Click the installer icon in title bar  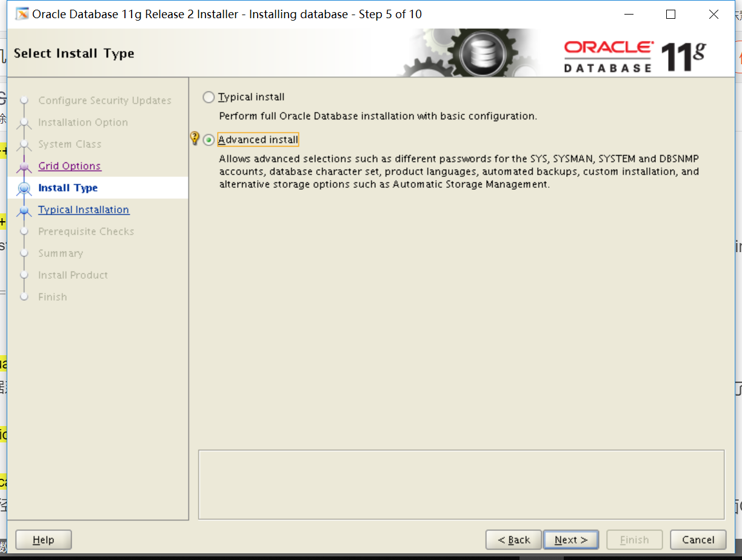coord(22,14)
